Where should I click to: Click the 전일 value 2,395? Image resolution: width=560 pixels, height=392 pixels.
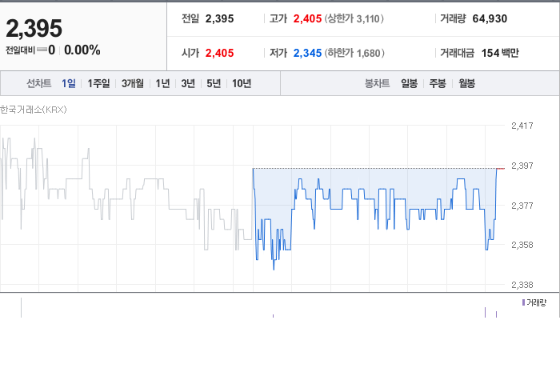pyautogui.click(x=219, y=18)
